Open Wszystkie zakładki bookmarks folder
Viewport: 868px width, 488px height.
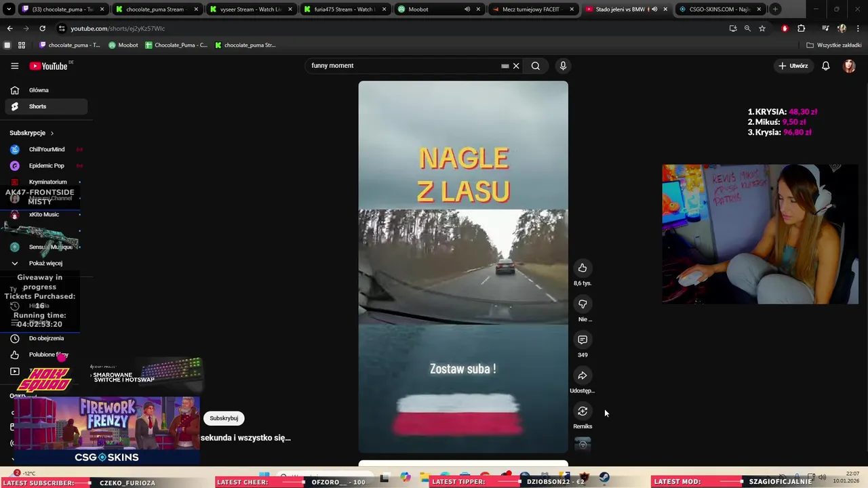click(834, 45)
